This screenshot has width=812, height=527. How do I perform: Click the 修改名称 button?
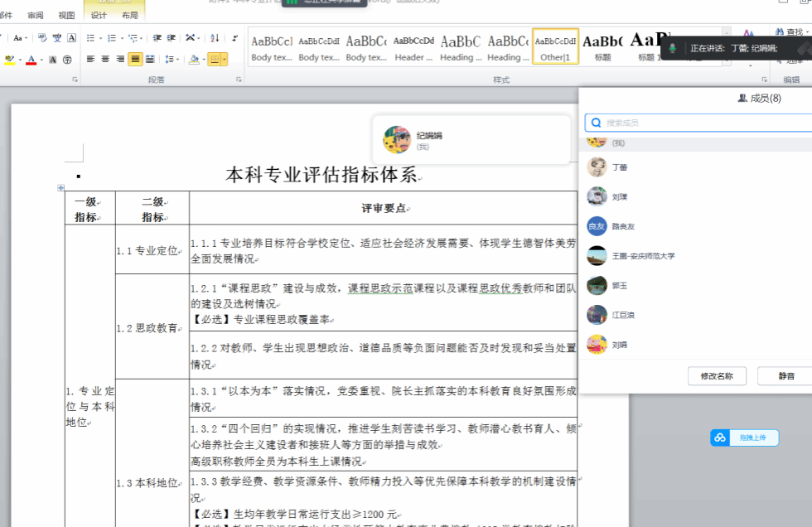pyautogui.click(x=717, y=376)
